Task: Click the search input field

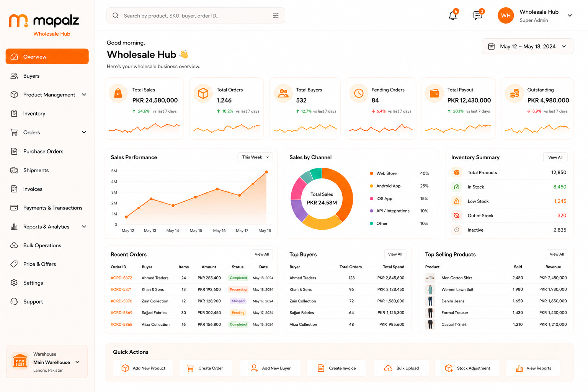Action: click(196, 16)
